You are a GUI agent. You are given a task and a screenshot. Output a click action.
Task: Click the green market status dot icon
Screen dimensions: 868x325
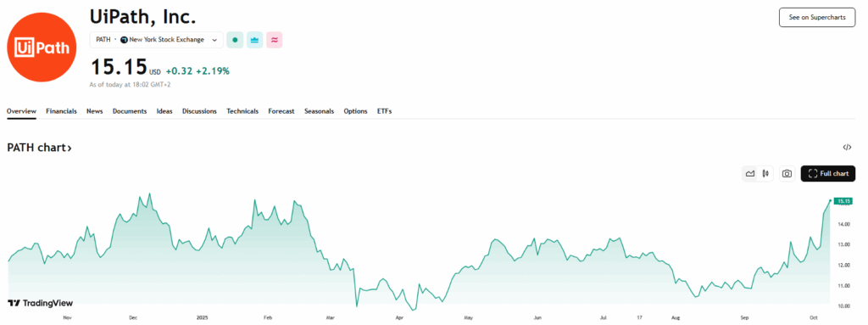pos(235,40)
